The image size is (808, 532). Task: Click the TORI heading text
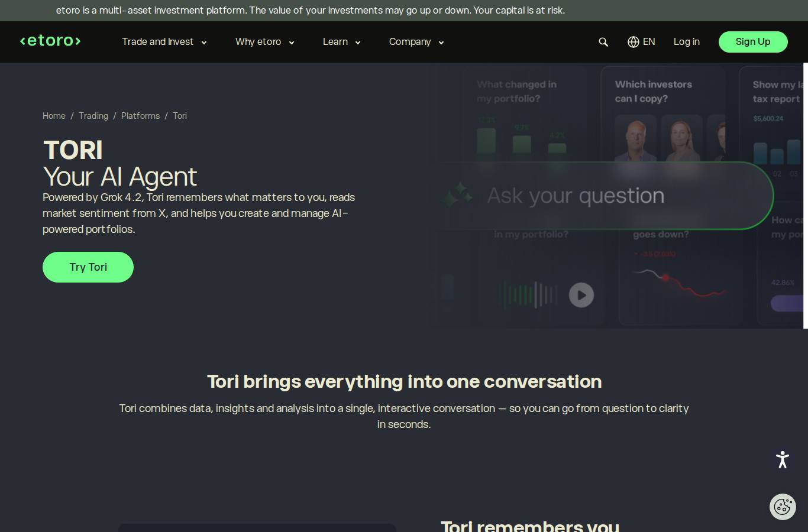pyautogui.click(x=73, y=150)
